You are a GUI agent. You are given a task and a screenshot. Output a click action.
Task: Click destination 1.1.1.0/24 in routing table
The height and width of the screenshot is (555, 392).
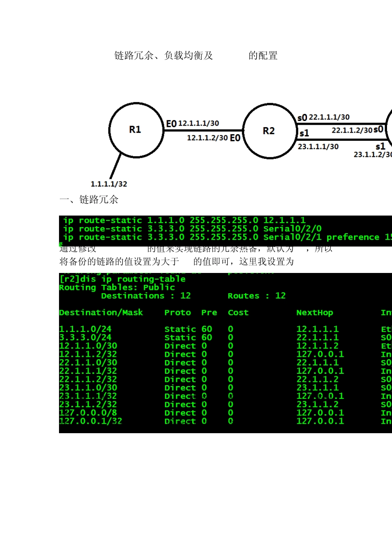click(85, 329)
